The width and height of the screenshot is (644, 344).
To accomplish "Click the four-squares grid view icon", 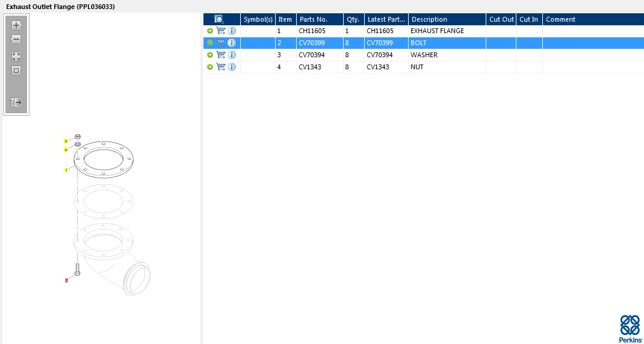I will pos(16,57).
